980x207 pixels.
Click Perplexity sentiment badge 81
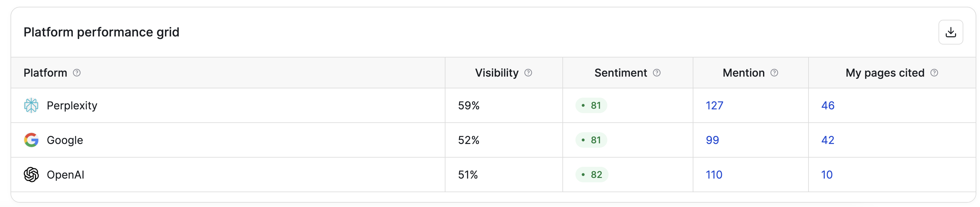coord(591,105)
